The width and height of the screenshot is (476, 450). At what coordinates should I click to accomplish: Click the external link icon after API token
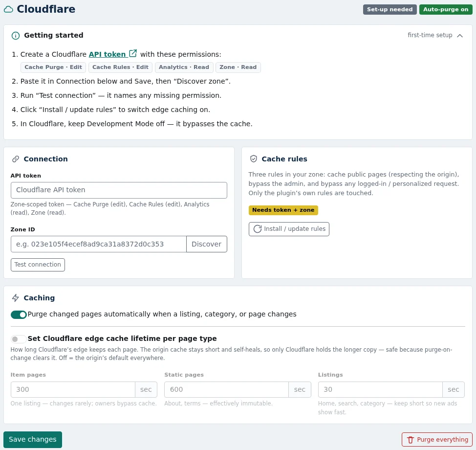coord(133,53)
